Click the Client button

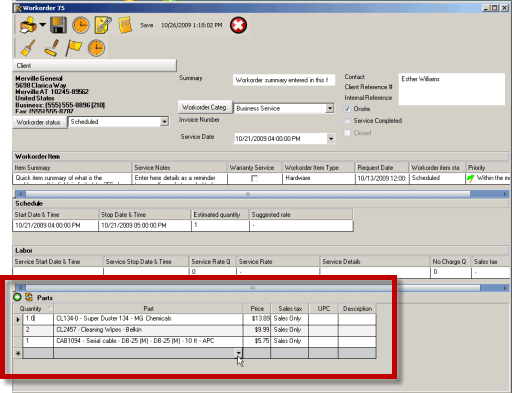tap(95, 66)
